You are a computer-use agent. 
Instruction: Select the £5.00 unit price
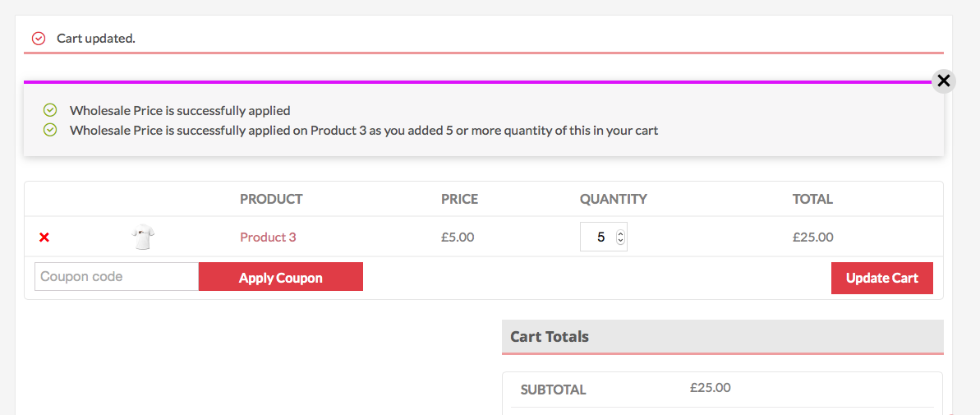(458, 237)
